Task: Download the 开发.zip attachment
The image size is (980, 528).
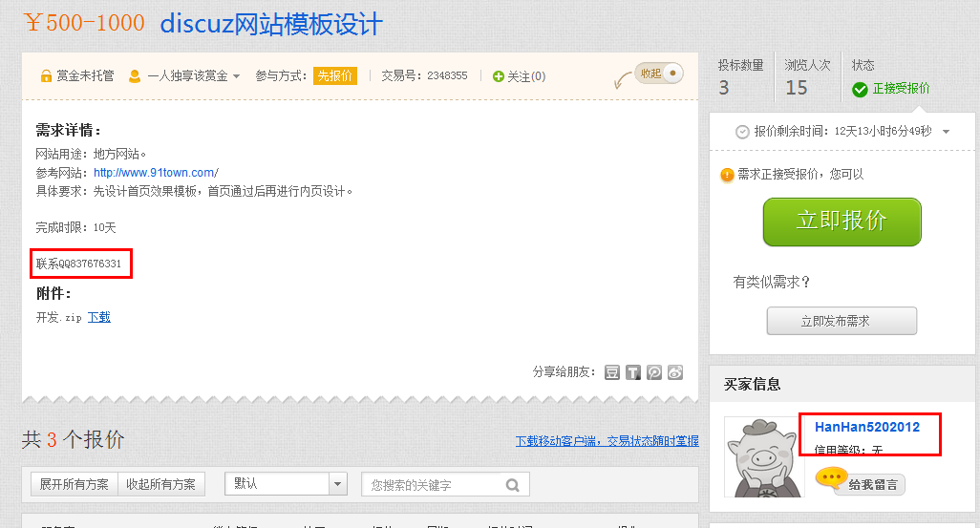Action: [x=98, y=317]
